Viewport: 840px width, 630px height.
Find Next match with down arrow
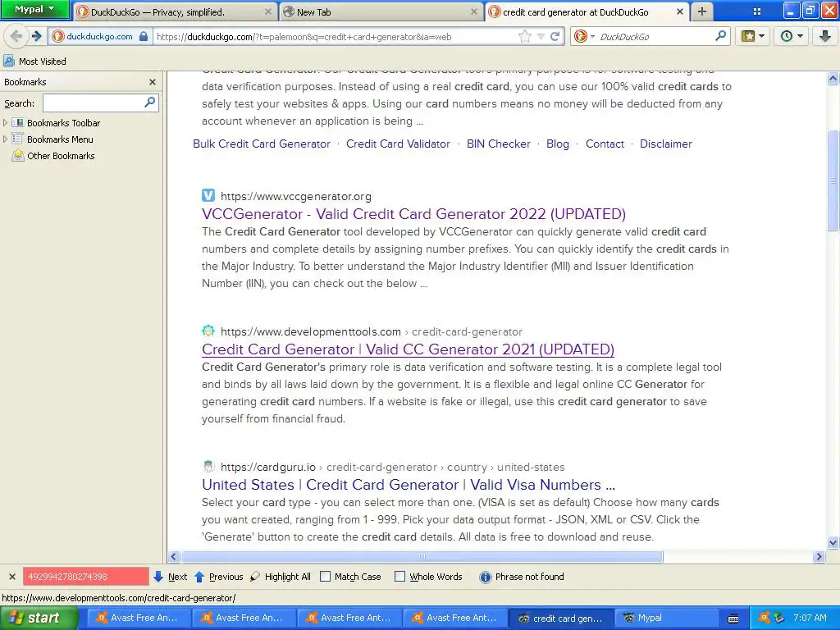point(171,577)
